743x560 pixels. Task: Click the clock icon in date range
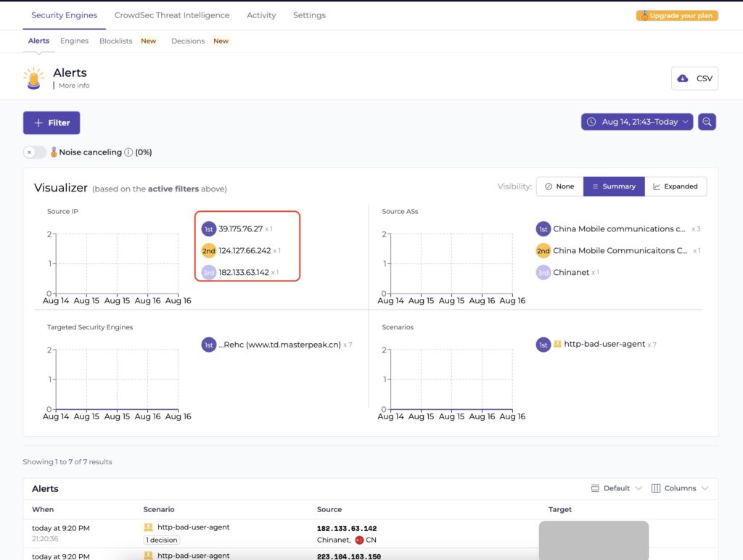click(x=591, y=122)
